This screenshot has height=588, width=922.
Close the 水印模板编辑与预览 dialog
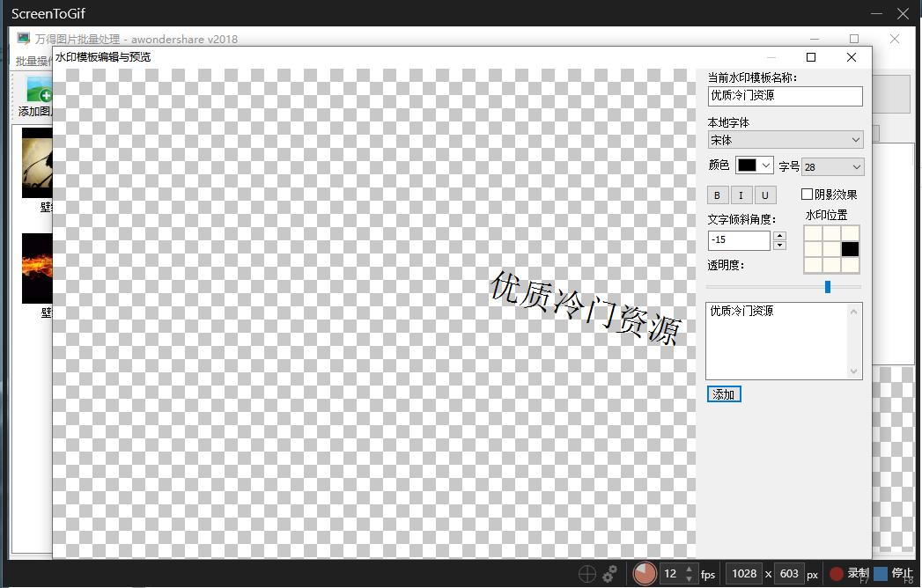tap(851, 57)
